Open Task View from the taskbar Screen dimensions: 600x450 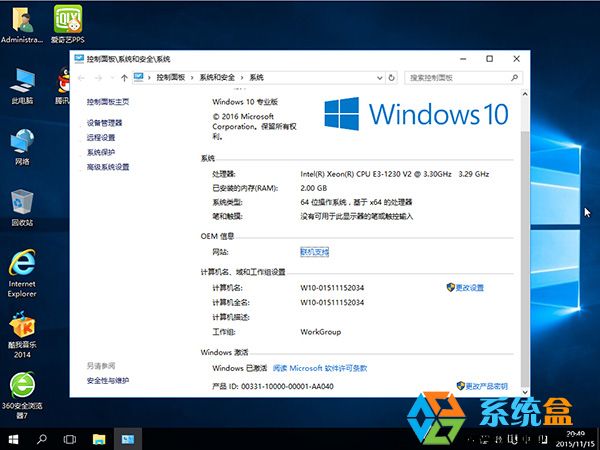pyautogui.click(x=71, y=438)
